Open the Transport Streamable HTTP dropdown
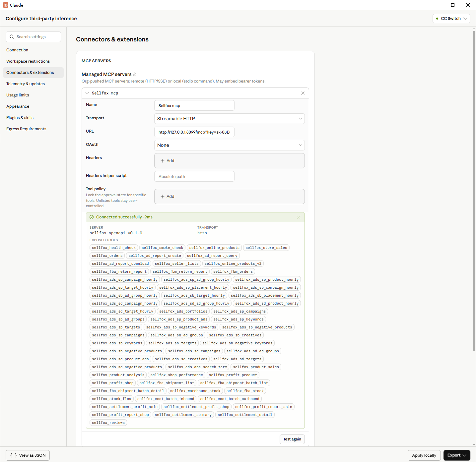The image size is (476, 462). [x=229, y=119]
